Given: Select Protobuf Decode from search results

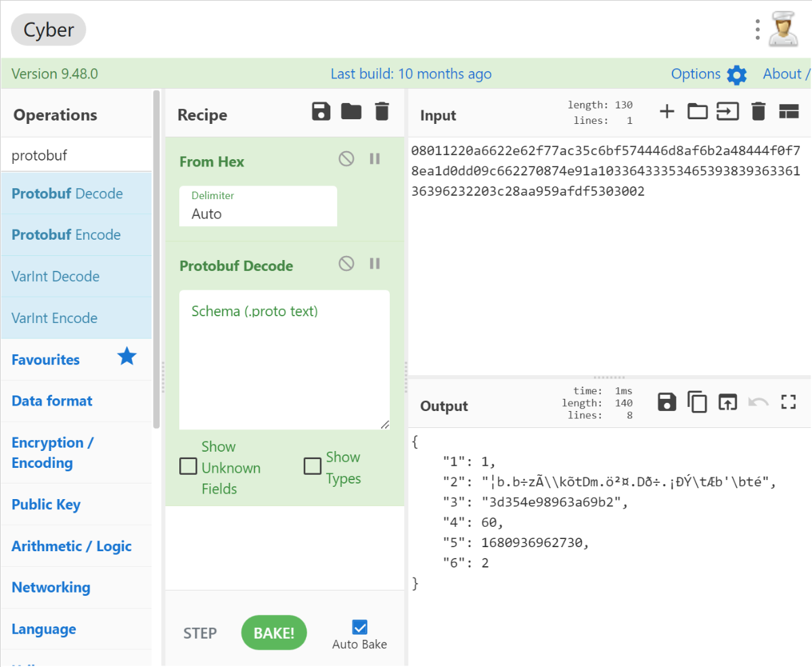Looking at the screenshot, I should click(76, 194).
